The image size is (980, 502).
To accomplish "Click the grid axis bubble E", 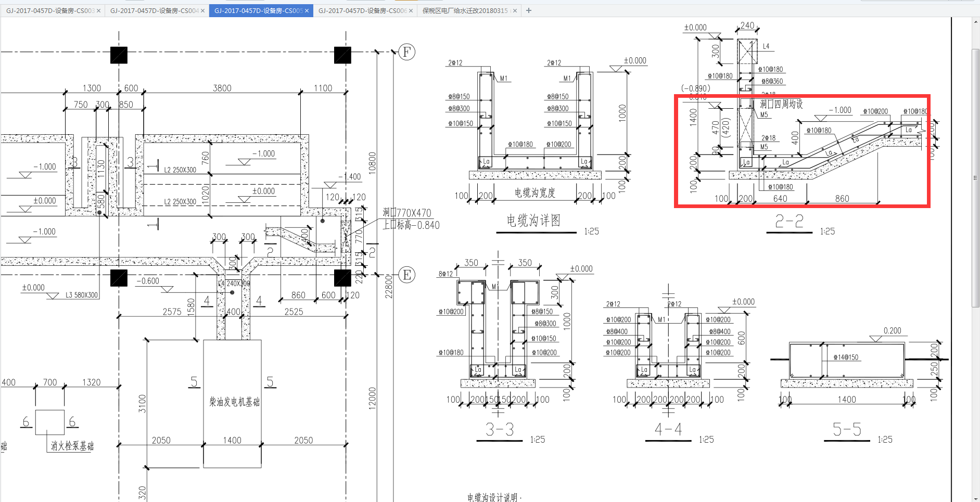I will [x=407, y=275].
